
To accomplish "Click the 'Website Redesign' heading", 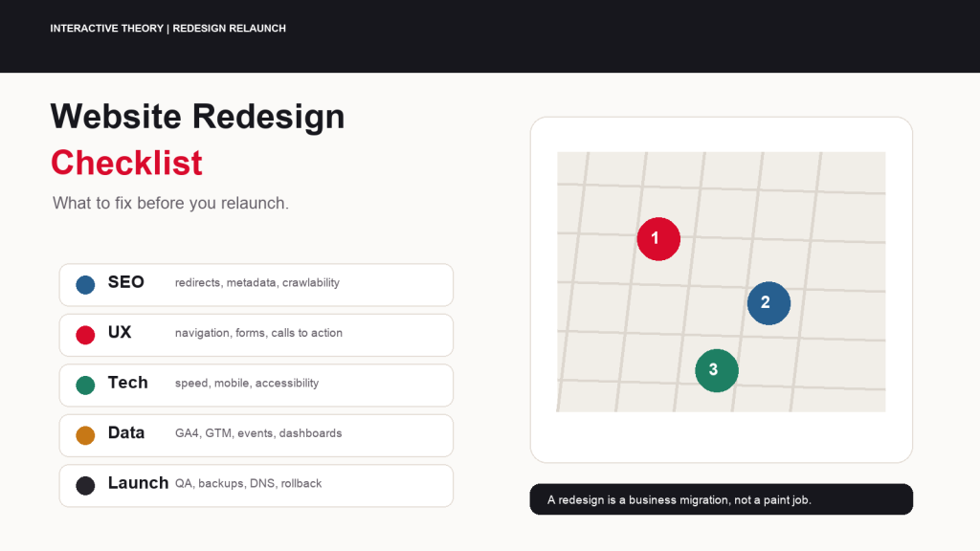I will click(197, 117).
